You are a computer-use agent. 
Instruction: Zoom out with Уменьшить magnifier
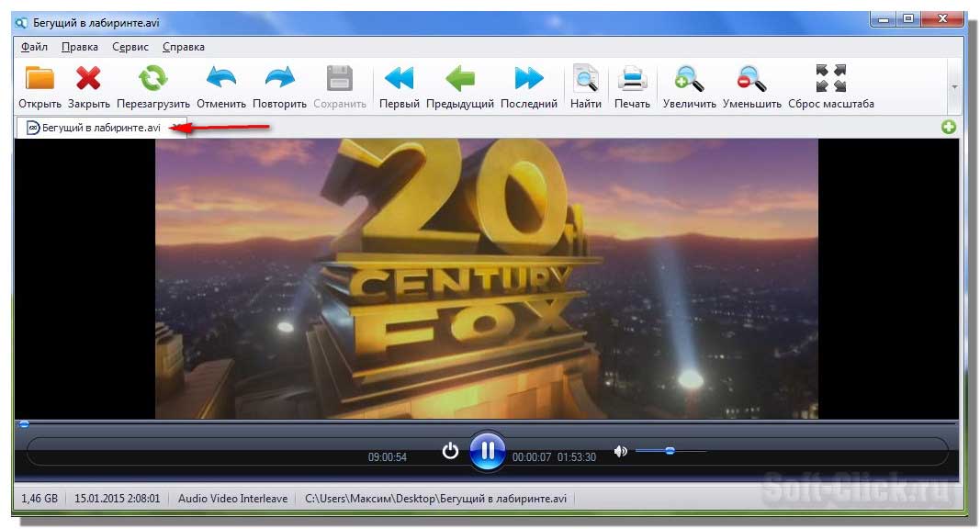tap(751, 80)
